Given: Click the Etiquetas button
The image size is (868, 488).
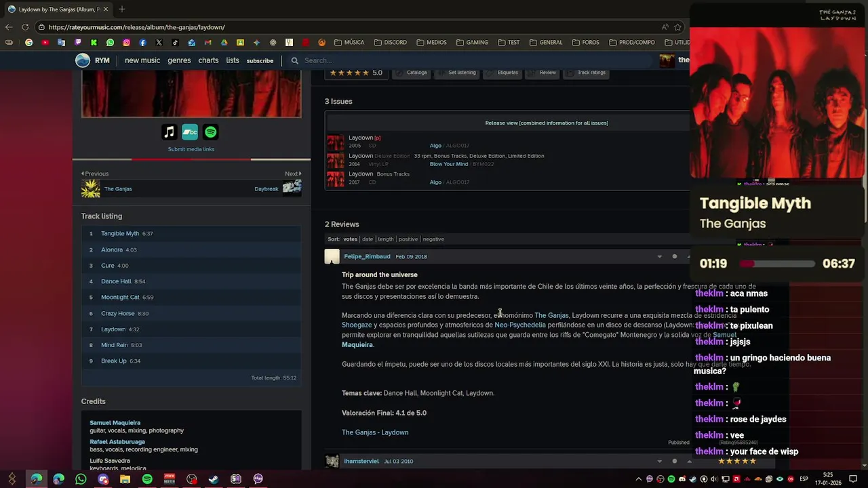Looking at the screenshot, I should (x=502, y=73).
